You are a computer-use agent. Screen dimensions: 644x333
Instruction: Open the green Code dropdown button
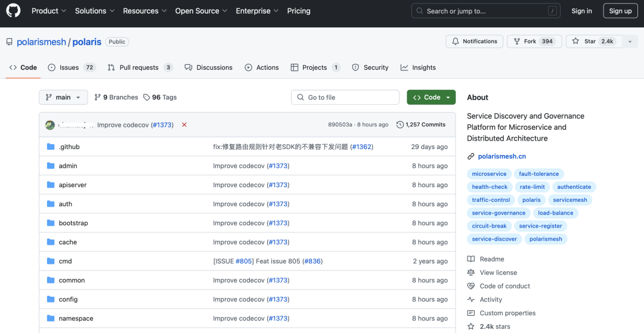click(x=431, y=97)
